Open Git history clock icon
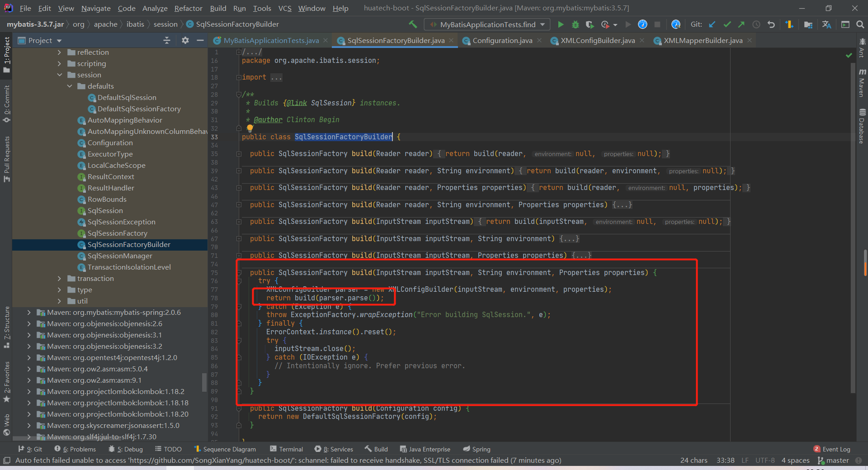Screen dimensions: 868x470 tap(756, 24)
